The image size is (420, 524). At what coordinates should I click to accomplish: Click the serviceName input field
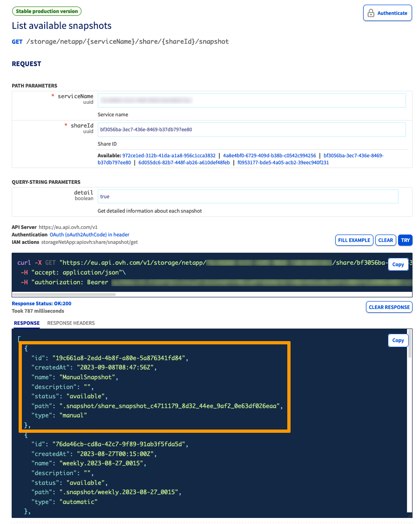(251, 100)
